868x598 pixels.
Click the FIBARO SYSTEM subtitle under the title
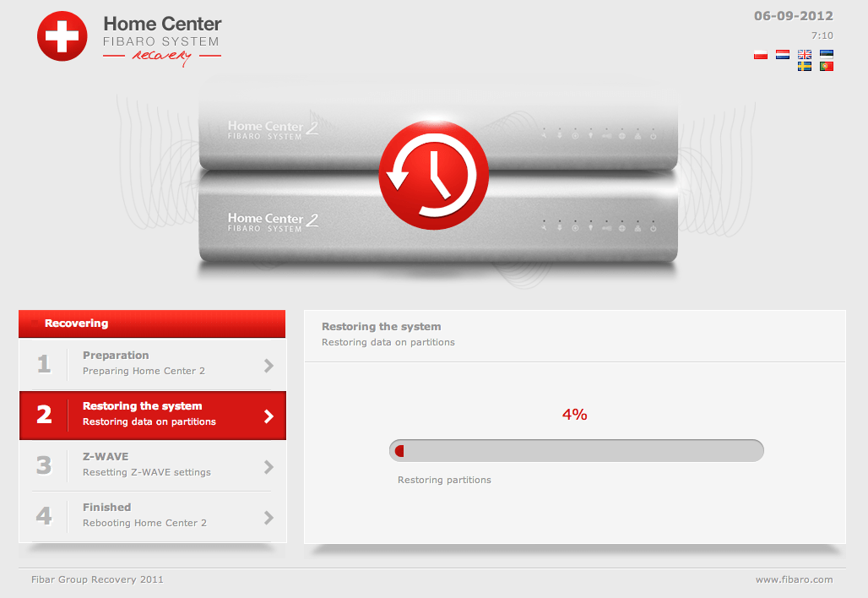pyautogui.click(x=161, y=41)
